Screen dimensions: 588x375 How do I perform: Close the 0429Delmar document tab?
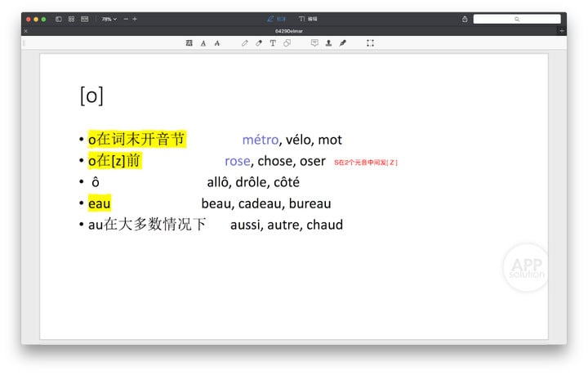[x=26, y=31]
